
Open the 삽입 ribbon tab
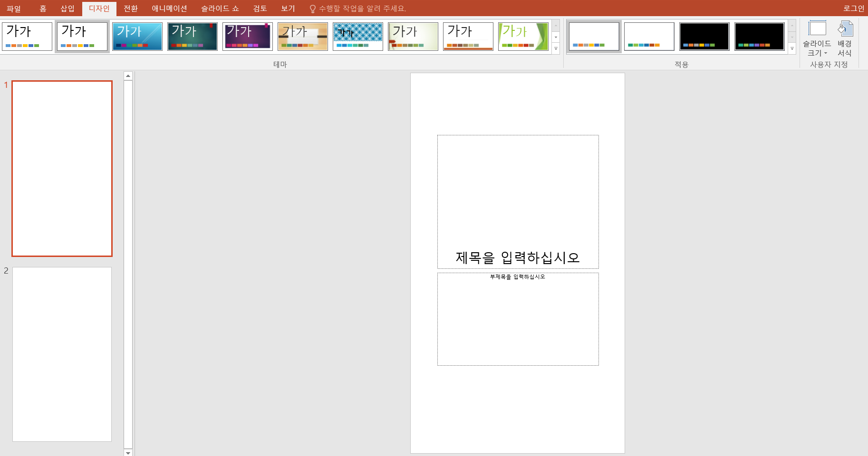click(x=68, y=9)
